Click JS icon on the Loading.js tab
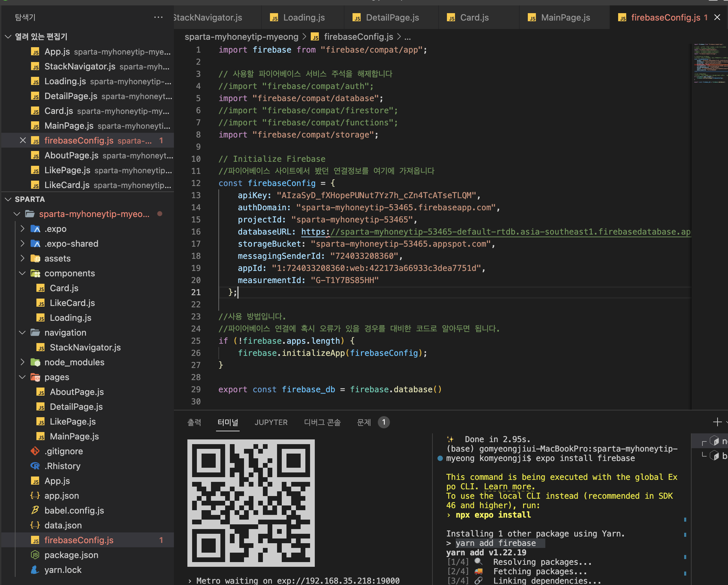 [x=274, y=18]
